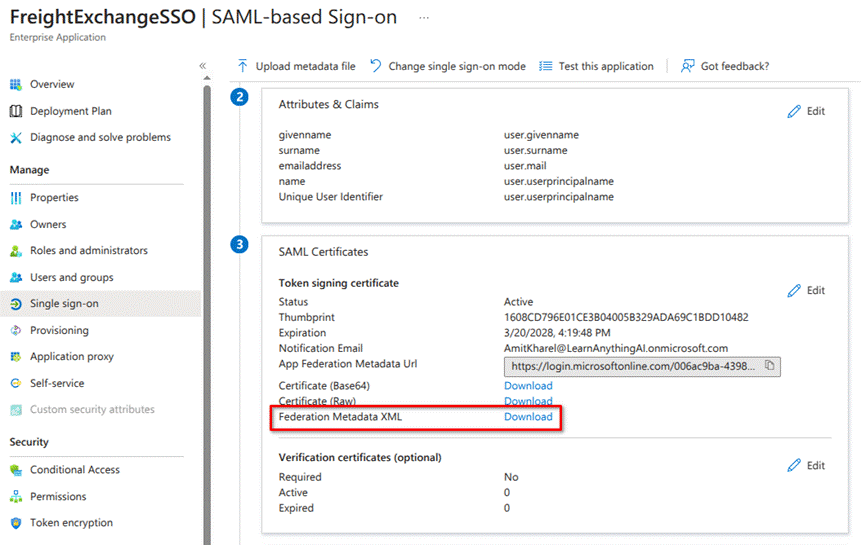Click pencil icon in Attributes & Claims
861x545 pixels.
coord(794,111)
